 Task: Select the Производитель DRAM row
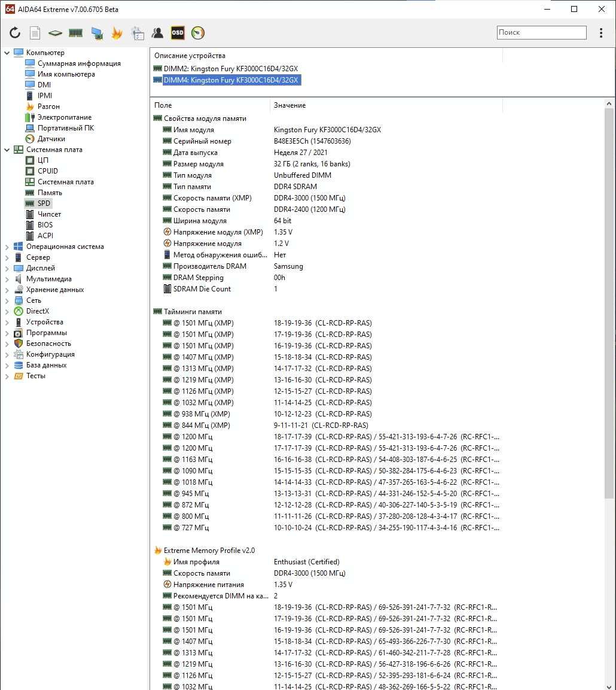pyautogui.click(x=326, y=266)
